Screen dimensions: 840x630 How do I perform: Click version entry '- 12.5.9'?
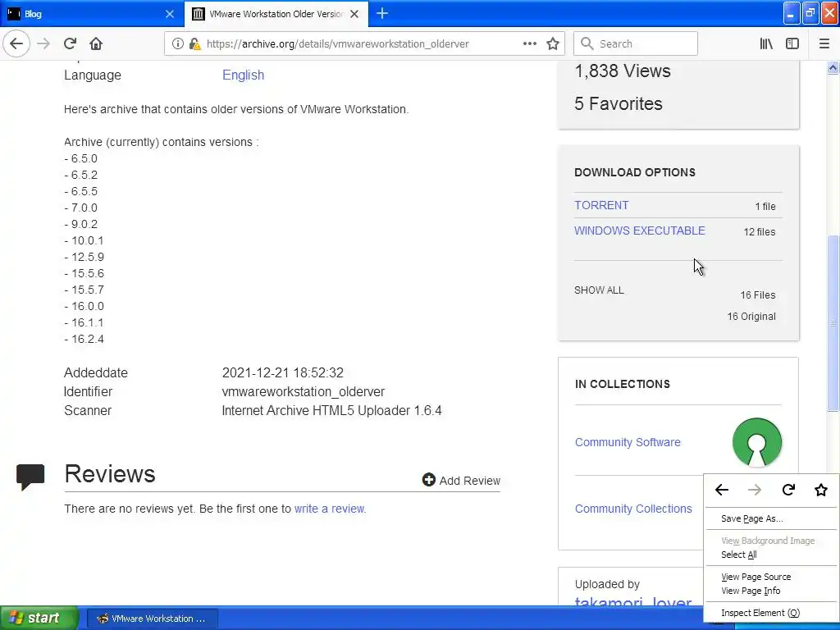(84, 257)
